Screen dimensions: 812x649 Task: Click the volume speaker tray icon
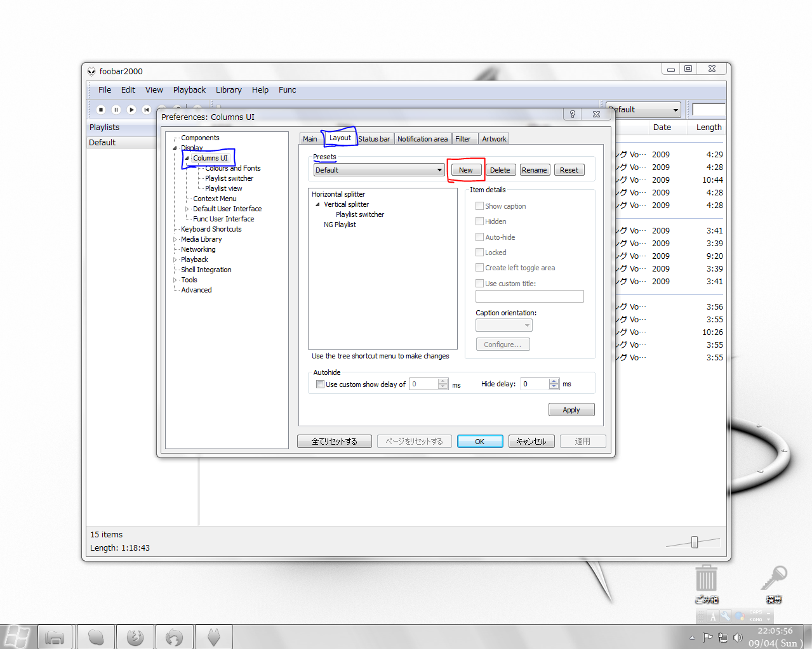tap(738, 638)
